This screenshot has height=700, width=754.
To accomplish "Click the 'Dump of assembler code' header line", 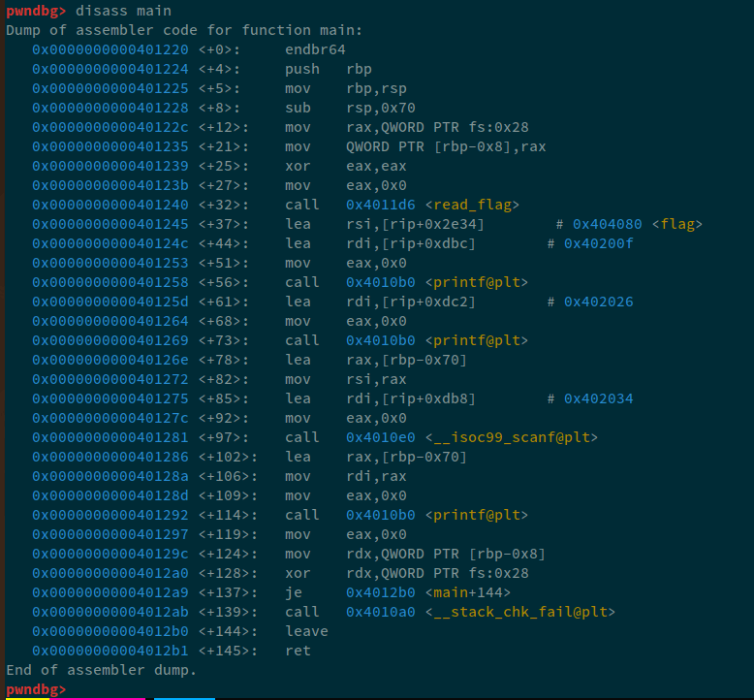I will tap(184, 30).
